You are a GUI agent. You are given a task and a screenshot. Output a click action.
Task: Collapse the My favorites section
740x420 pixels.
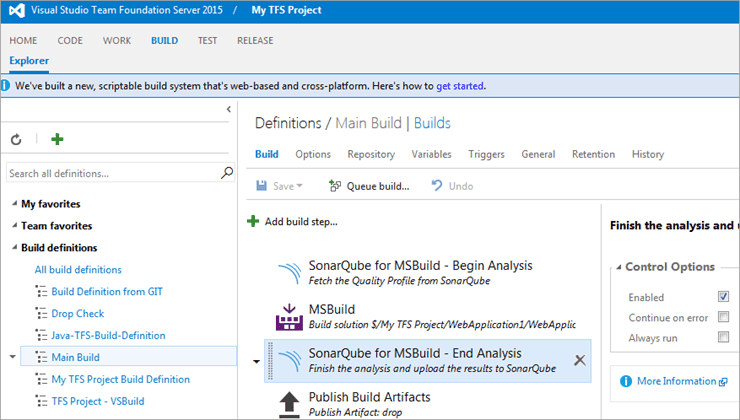(15, 203)
